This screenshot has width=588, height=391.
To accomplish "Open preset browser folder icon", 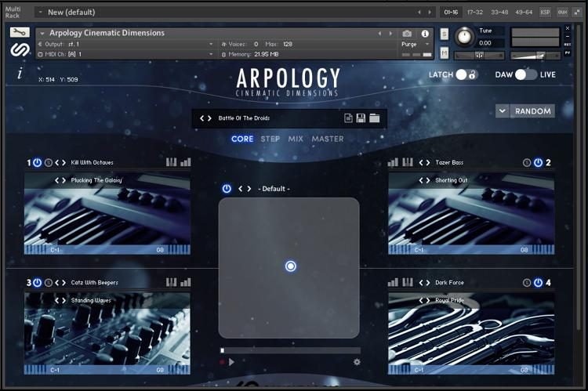I will [x=374, y=118].
